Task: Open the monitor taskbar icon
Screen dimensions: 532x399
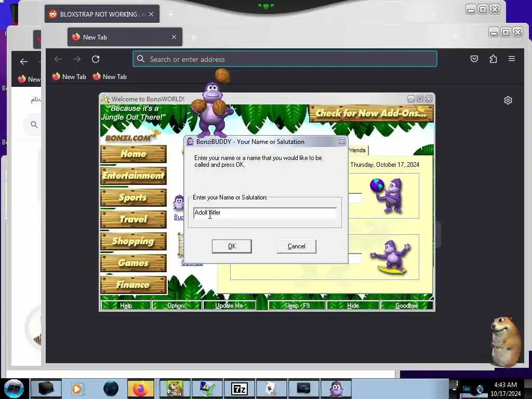Action: (x=303, y=389)
